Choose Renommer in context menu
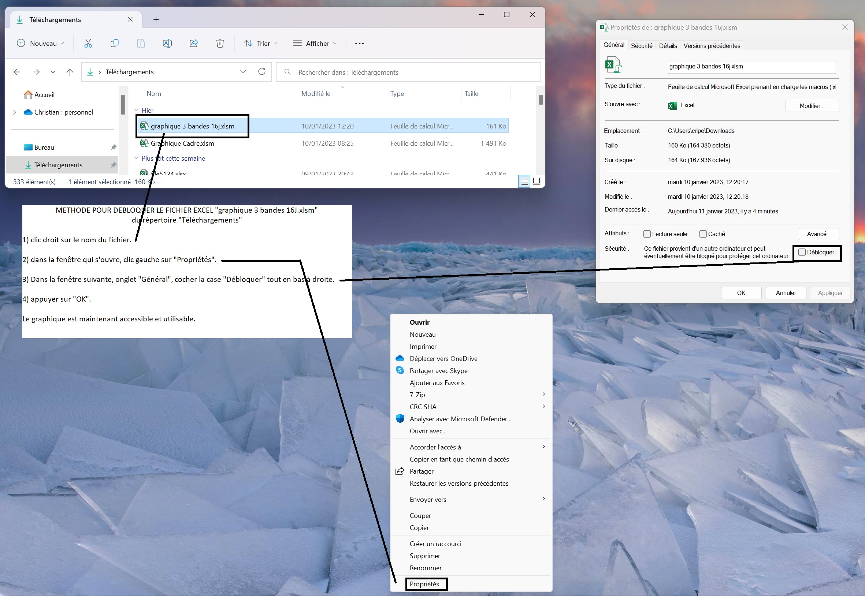 [426, 568]
